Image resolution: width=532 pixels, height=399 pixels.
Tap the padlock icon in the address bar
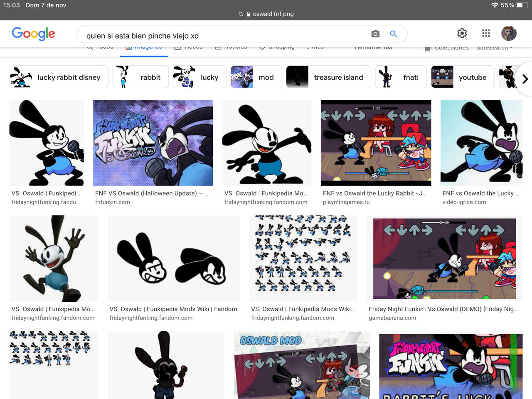click(x=248, y=14)
